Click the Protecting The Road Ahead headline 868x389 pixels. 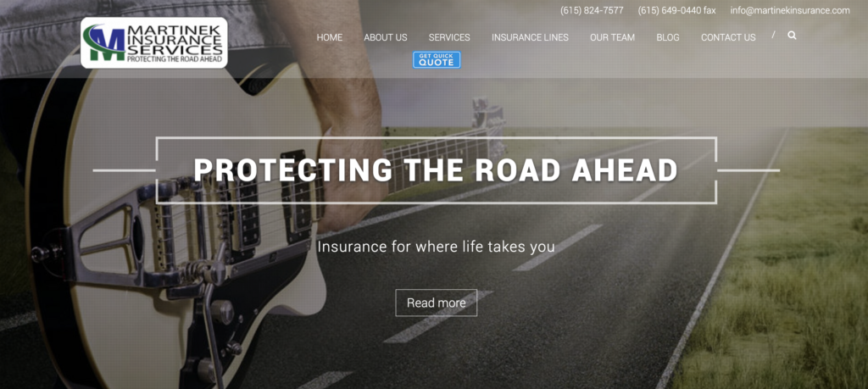point(436,169)
